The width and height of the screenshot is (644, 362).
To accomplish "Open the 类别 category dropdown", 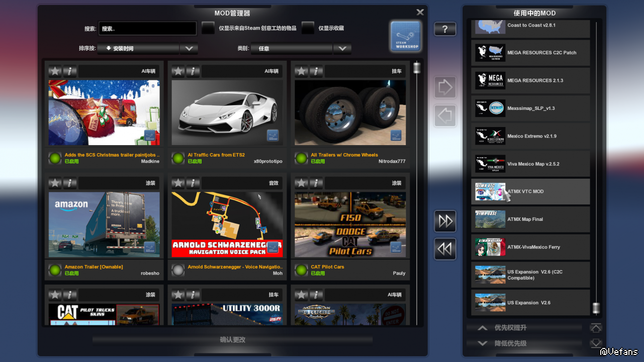I will tap(301, 48).
